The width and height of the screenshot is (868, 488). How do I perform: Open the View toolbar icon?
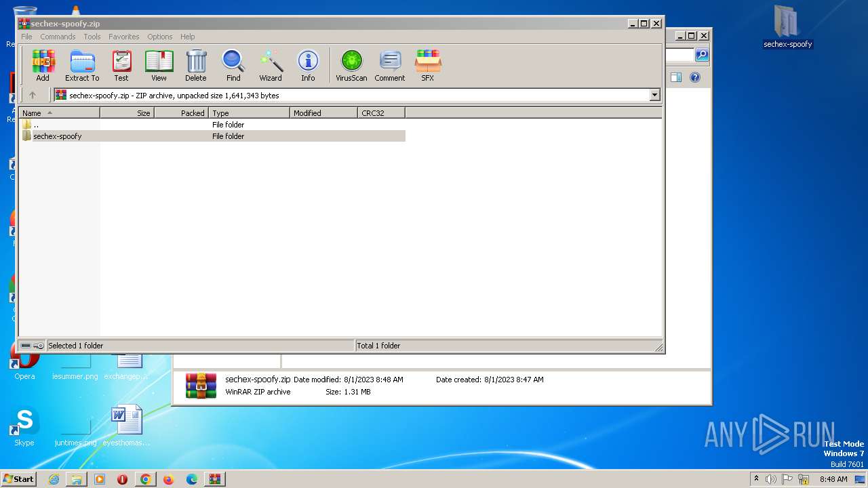(x=159, y=66)
